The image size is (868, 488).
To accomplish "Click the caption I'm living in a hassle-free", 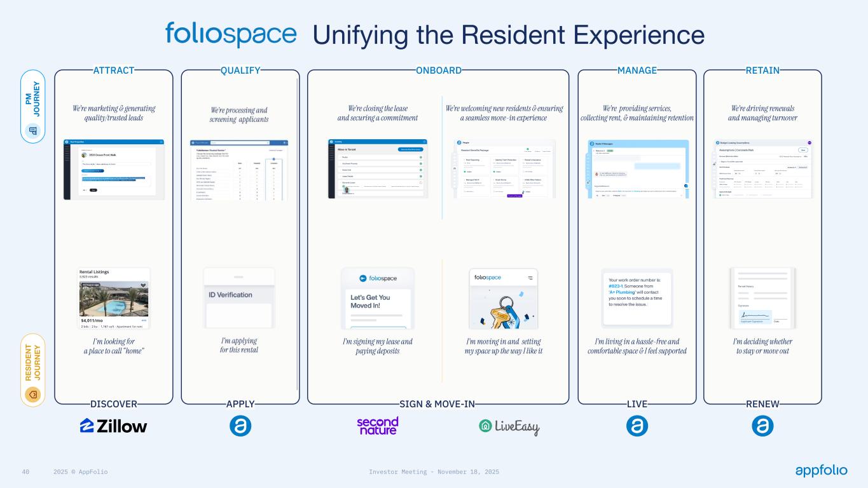I will (x=637, y=346).
